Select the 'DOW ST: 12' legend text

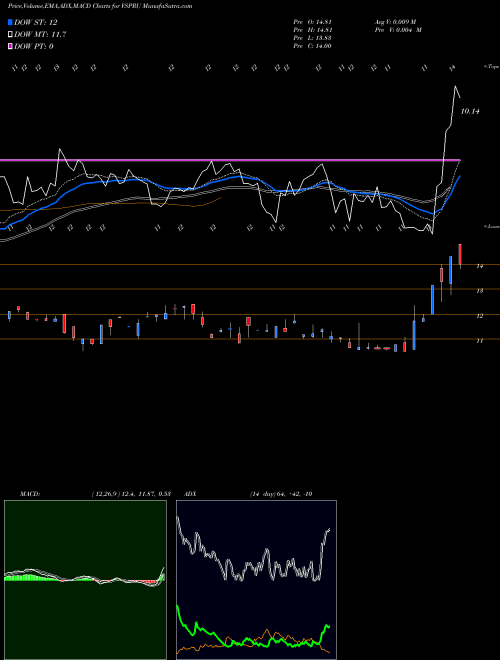[x=36, y=22]
